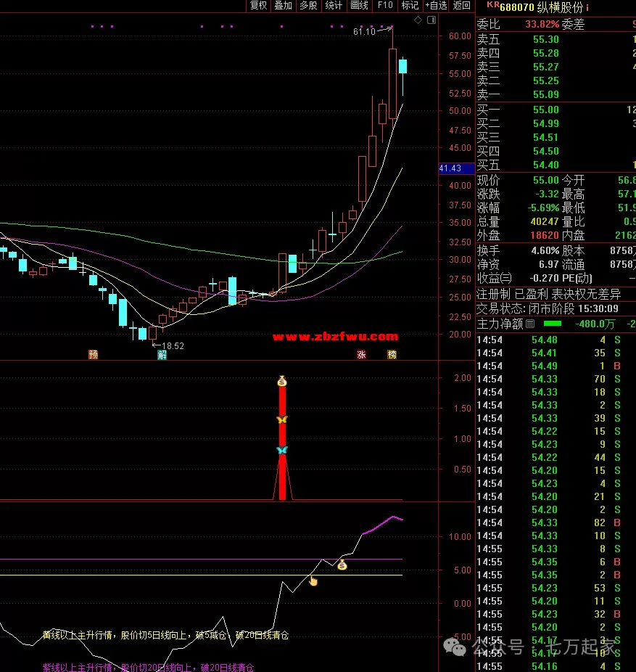The width and height of the screenshot is (636, 672).
Task: Select the 卖三 55.27 ask row
Action: pyautogui.click(x=556, y=67)
